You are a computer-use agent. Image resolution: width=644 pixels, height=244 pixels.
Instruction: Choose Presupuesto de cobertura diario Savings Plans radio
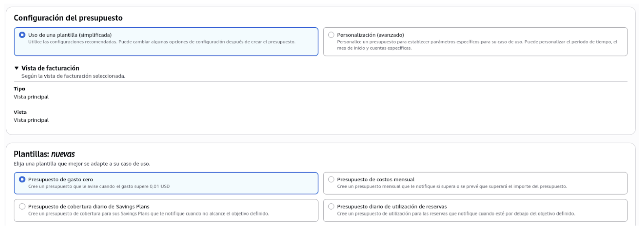22,207
